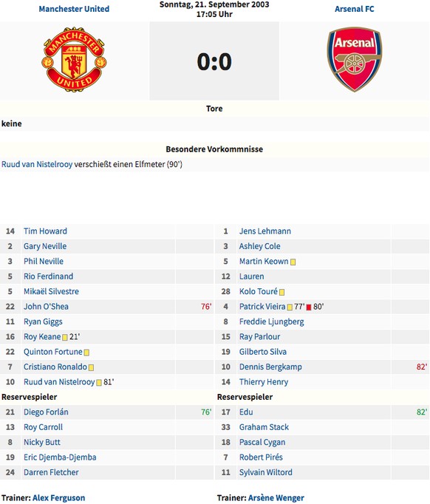Open Dennis Bergkamp's player page

point(270,367)
